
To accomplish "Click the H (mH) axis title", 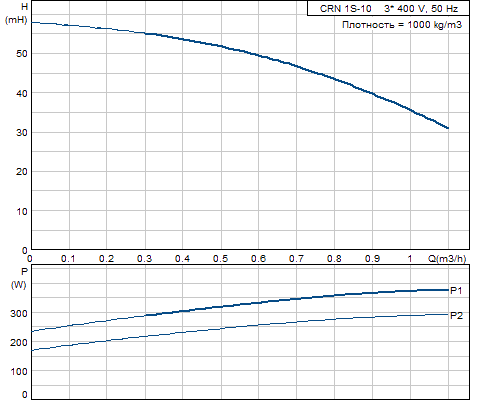I will click(x=17, y=13).
